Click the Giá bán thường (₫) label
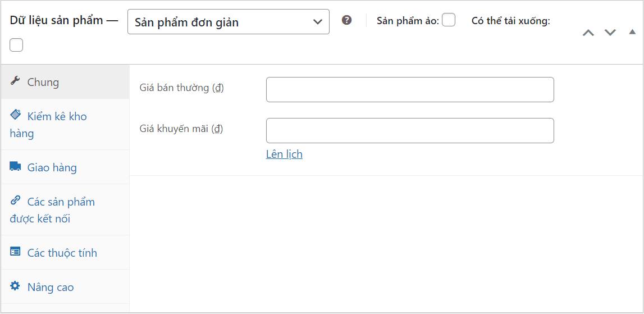This screenshot has width=644, height=314. pos(181,88)
